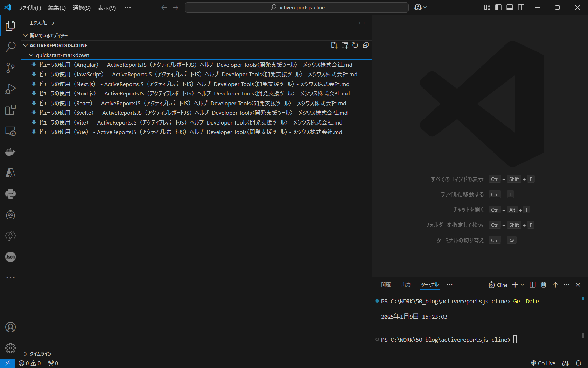The height and width of the screenshot is (368, 588).
Task: Open the JavaScript viewer markdown file
Action: (x=196, y=74)
